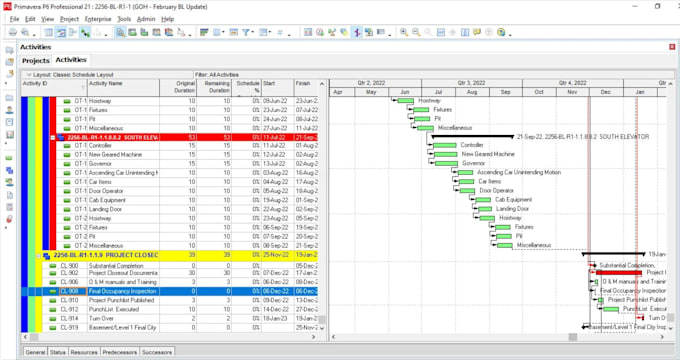Collapse the PROJECT CLOSEOUT WBS band
This screenshot has width=680, height=360.
click(39, 255)
